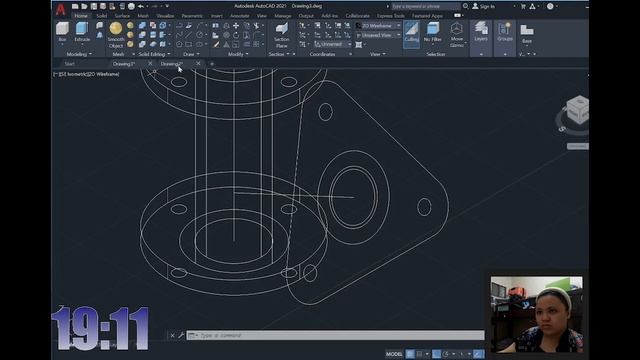Add new drawing tab with plus button
This screenshot has width=640, height=360.
point(211,64)
